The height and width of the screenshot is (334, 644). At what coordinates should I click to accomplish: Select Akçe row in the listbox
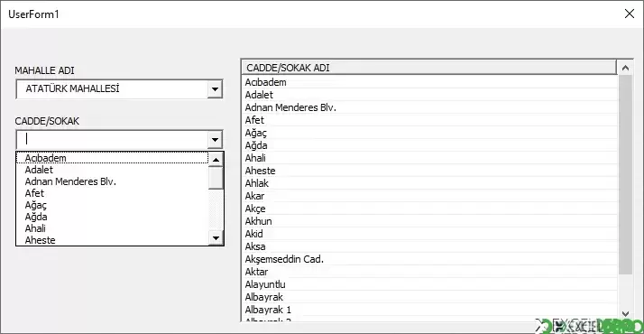(x=430, y=209)
